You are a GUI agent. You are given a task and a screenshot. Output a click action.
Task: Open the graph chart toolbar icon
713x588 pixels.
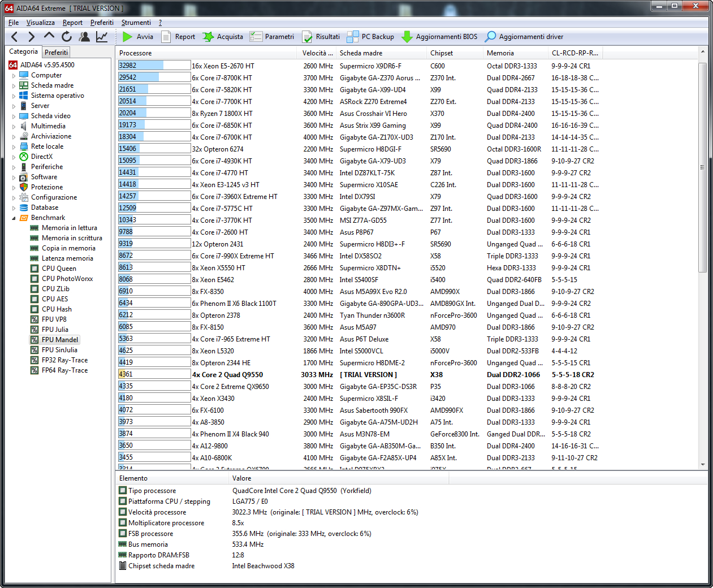click(x=102, y=37)
